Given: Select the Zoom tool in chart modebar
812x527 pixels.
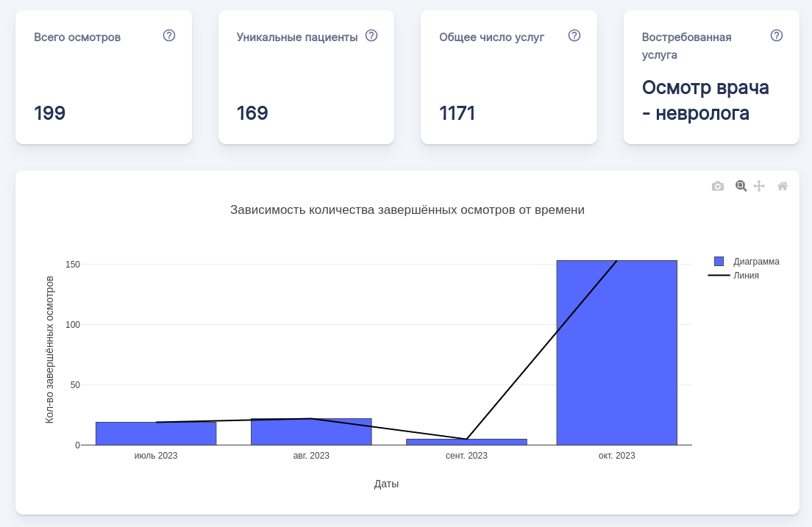Looking at the screenshot, I should click(x=741, y=187).
